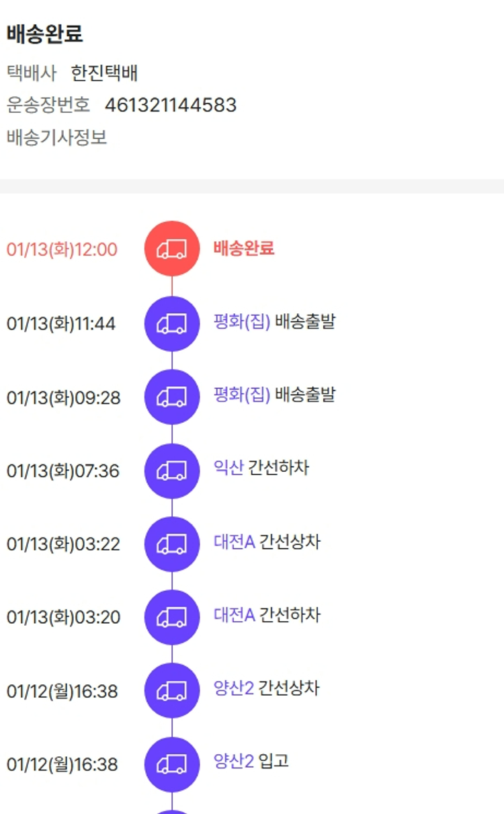Viewport: 504px width, 814px height.
Task: Click the 01/13(화)12:00 timestamp
Action: pos(62,249)
